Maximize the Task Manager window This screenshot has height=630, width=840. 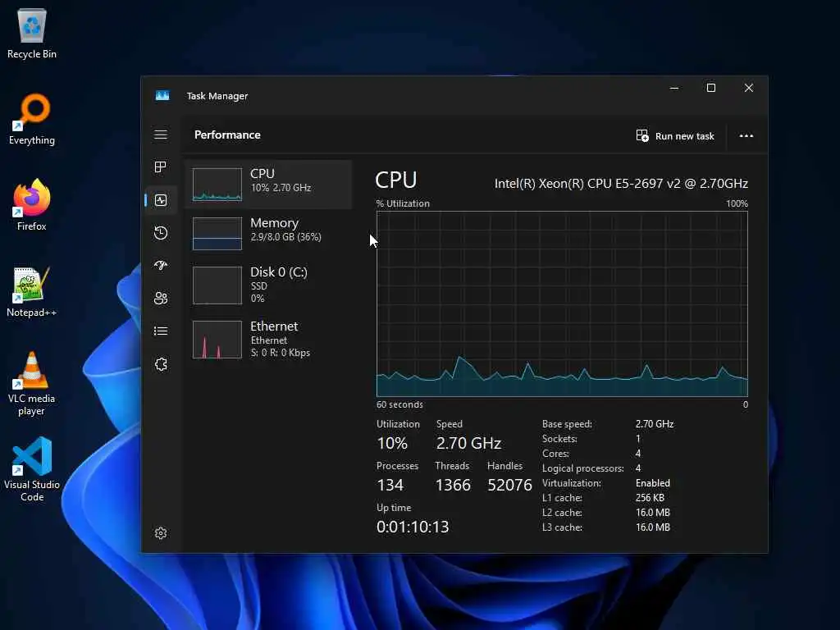711,88
